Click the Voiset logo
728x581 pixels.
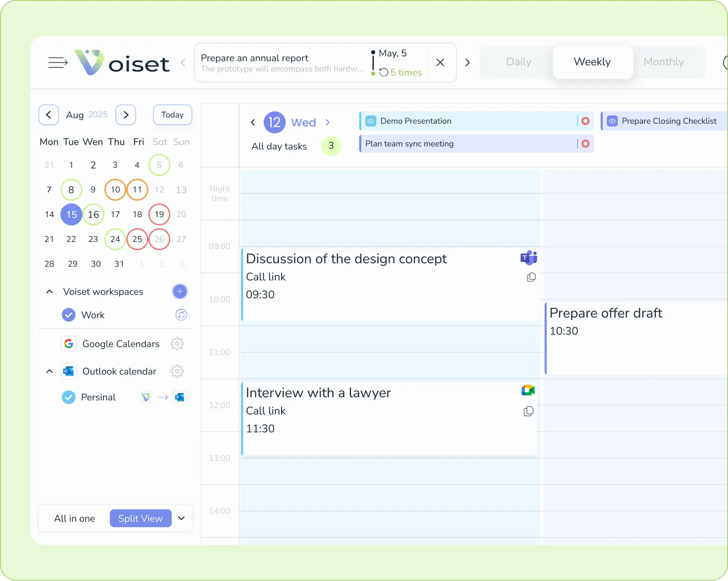tap(122, 62)
